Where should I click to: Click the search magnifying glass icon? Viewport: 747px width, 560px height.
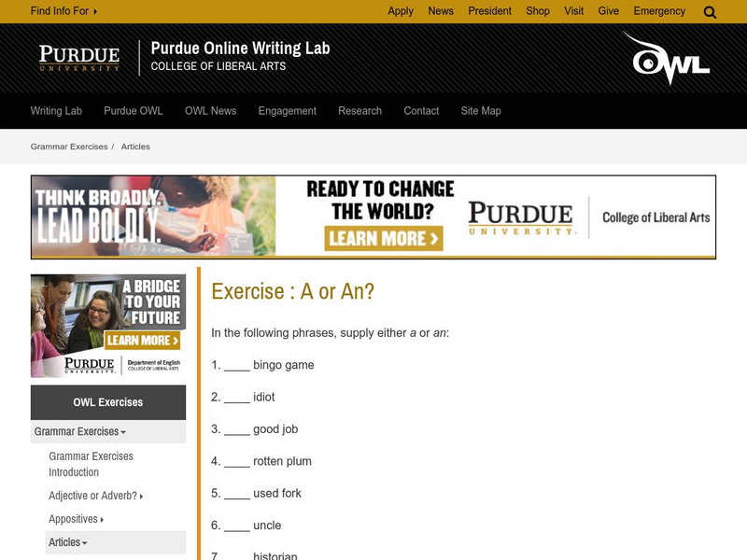(x=709, y=10)
